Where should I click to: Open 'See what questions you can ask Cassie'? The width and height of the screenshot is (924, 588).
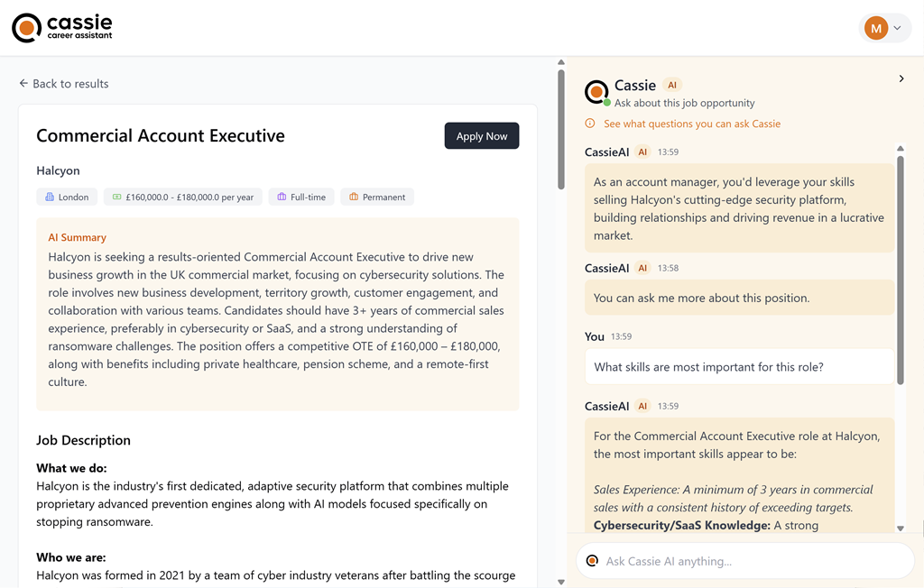click(691, 124)
